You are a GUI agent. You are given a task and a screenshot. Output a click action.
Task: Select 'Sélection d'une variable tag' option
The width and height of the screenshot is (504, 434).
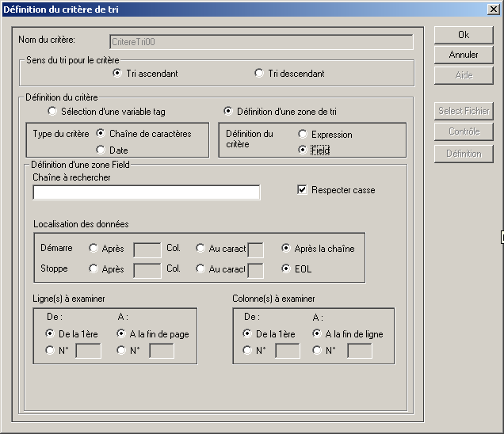coord(53,111)
